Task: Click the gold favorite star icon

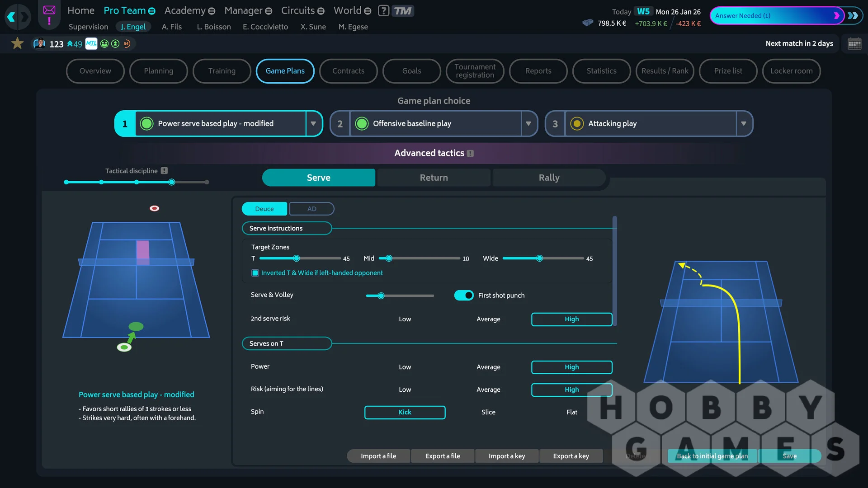Action: (x=17, y=43)
